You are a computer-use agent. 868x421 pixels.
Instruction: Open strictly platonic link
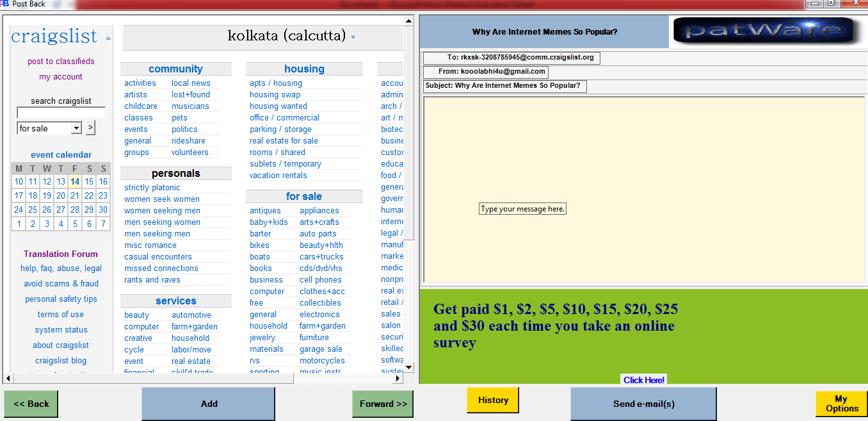152,188
